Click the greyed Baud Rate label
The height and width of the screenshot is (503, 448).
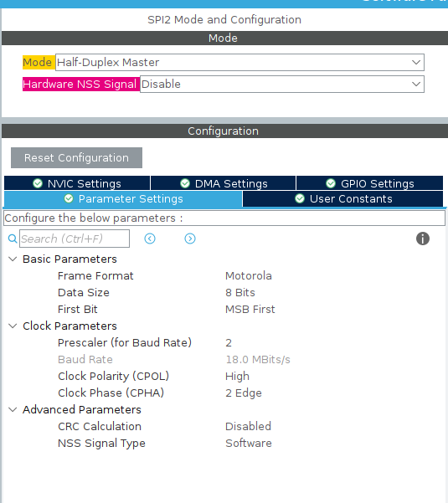85,360
